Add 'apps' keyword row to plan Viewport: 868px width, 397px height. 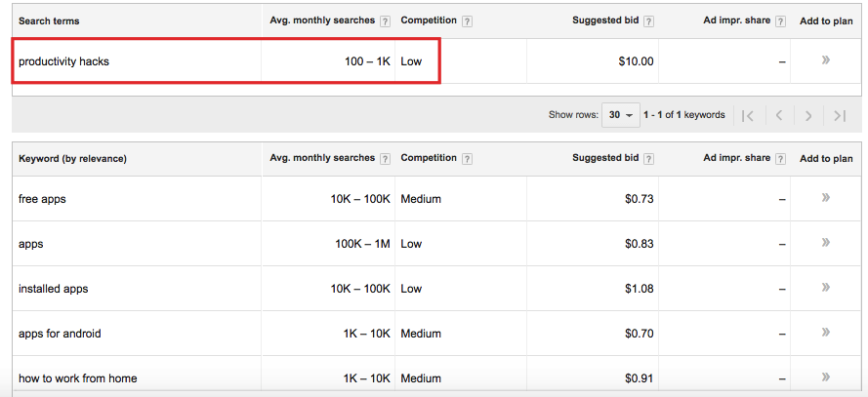pyautogui.click(x=826, y=242)
